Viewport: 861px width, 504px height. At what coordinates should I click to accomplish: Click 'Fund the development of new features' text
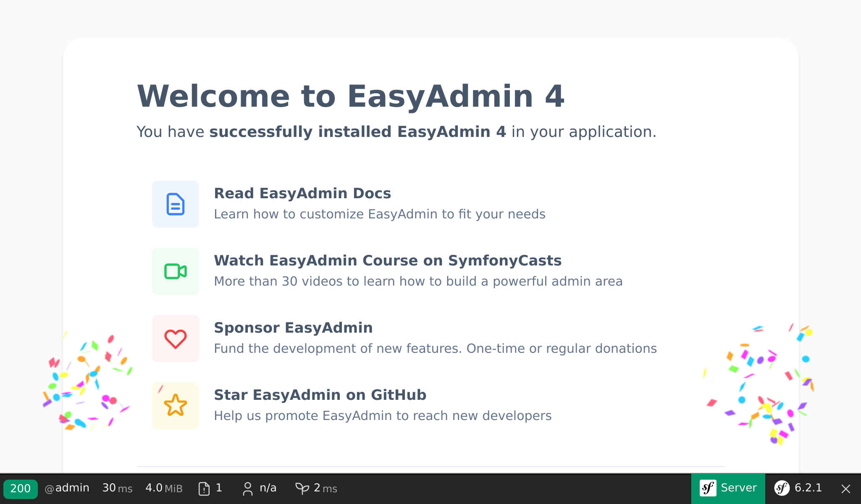point(436,349)
